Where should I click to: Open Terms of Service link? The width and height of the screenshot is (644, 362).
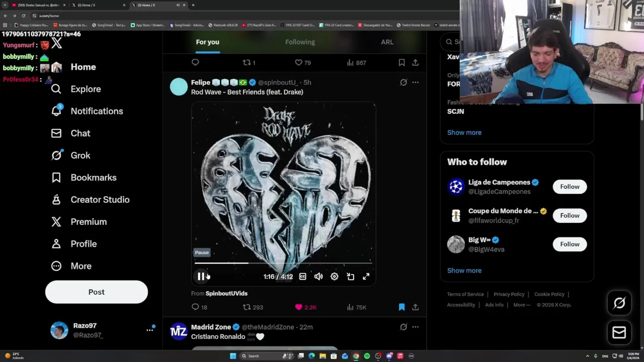(465, 294)
